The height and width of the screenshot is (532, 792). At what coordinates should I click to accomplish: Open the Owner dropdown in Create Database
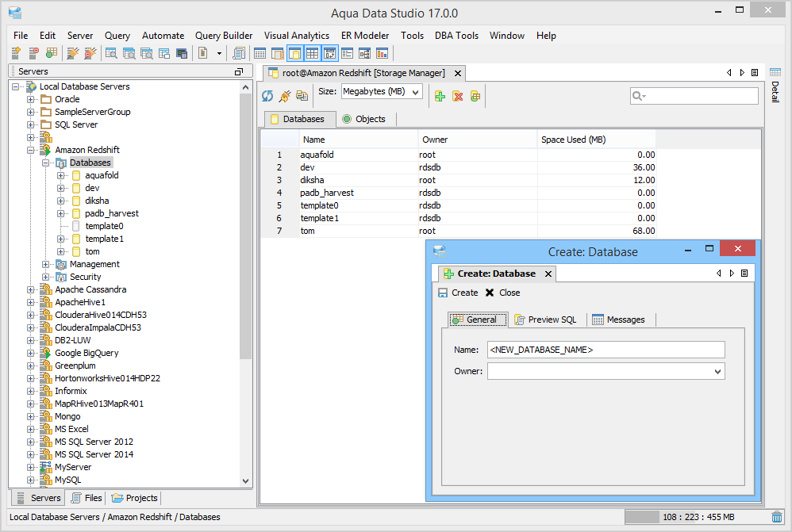point(717,372)
